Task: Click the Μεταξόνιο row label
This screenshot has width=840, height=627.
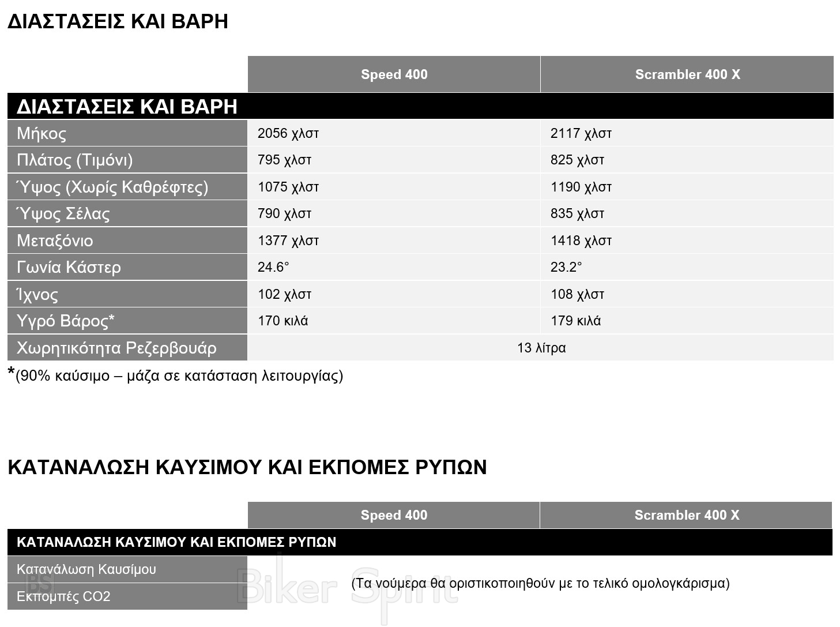Action: coord(55,241)
